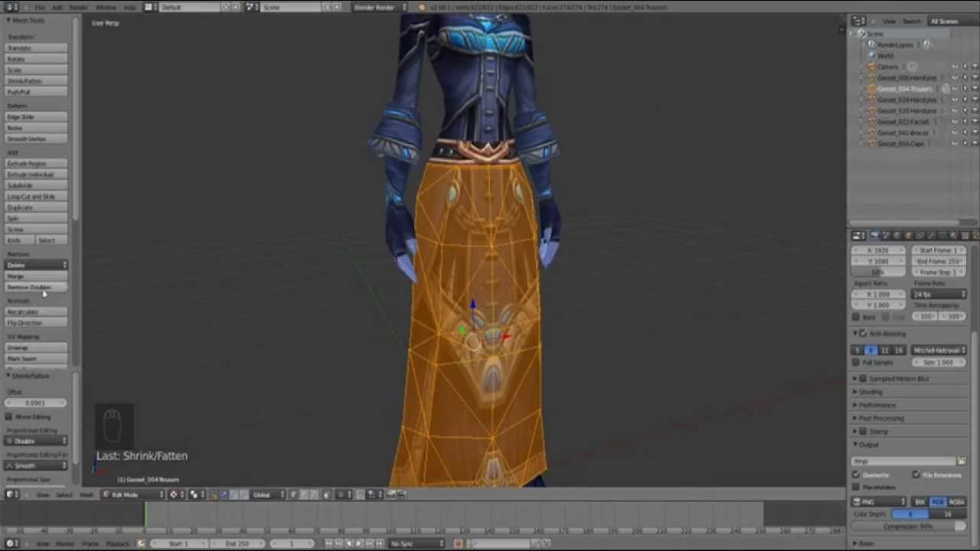The width and height of the screenshot is (980, 551).
Task: Open the Help menu
Action: pyautogui.click(x=129, y=7)
